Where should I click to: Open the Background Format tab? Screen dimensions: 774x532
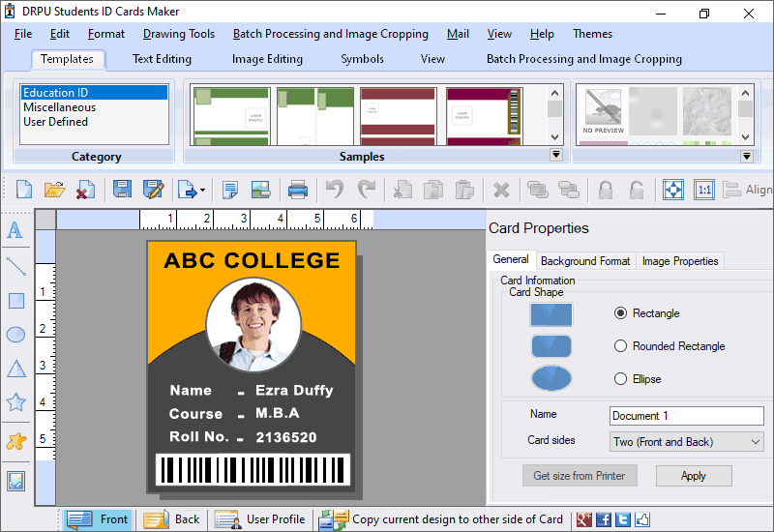(585, 261)
